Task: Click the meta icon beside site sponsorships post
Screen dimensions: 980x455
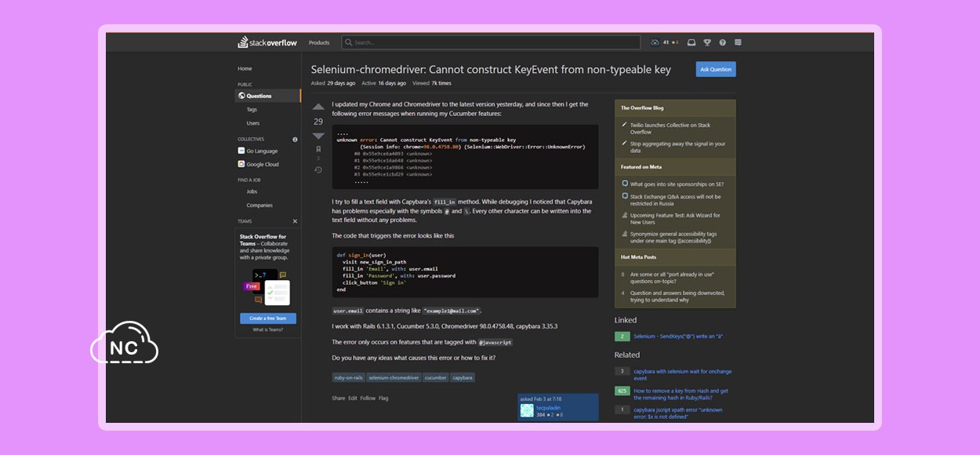Action: [625, 183]
